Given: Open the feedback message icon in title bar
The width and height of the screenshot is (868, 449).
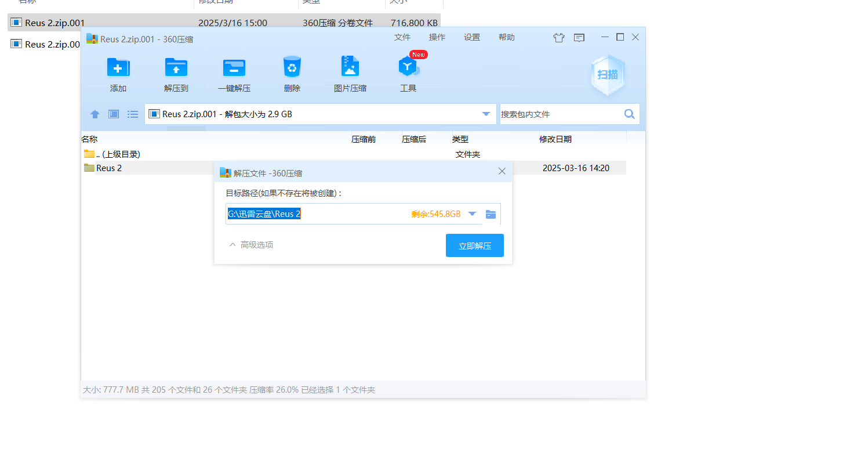Looking at the screenshot, I should tap(579, 37).
